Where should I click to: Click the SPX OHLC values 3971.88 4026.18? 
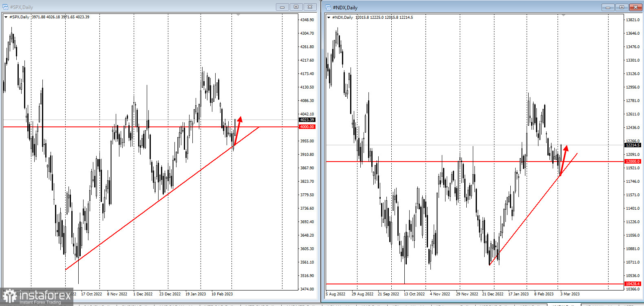click(x=46, y=17)
